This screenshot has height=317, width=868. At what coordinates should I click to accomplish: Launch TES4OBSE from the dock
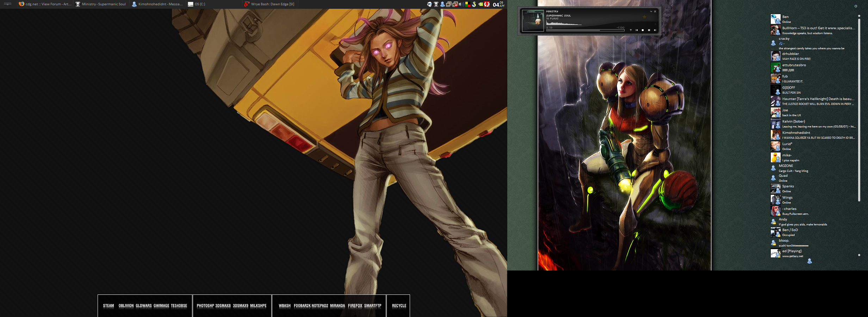coord(179,306)
